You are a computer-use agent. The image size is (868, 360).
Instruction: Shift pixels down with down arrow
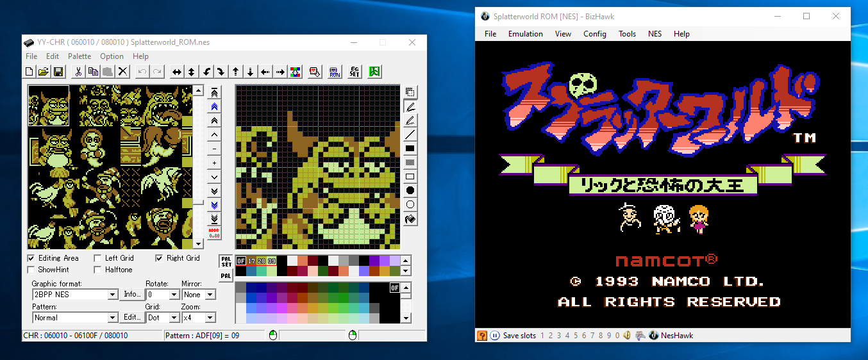pos(250,72)
